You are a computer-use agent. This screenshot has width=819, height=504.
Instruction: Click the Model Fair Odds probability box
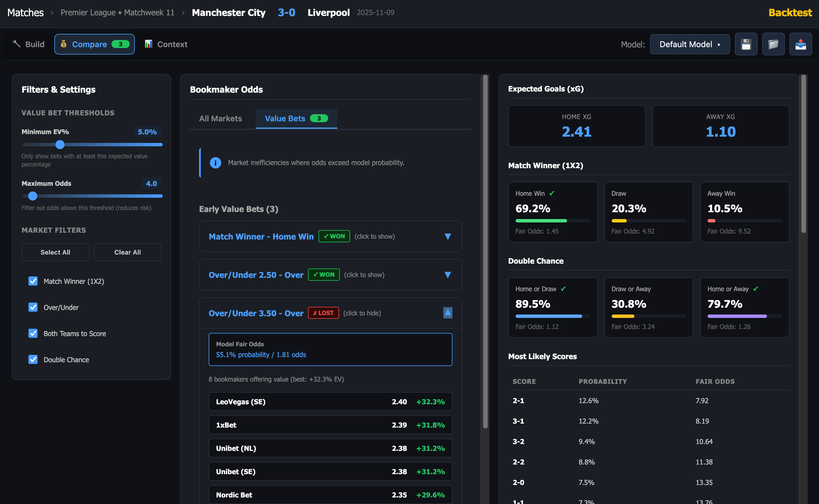click(330, 349)
